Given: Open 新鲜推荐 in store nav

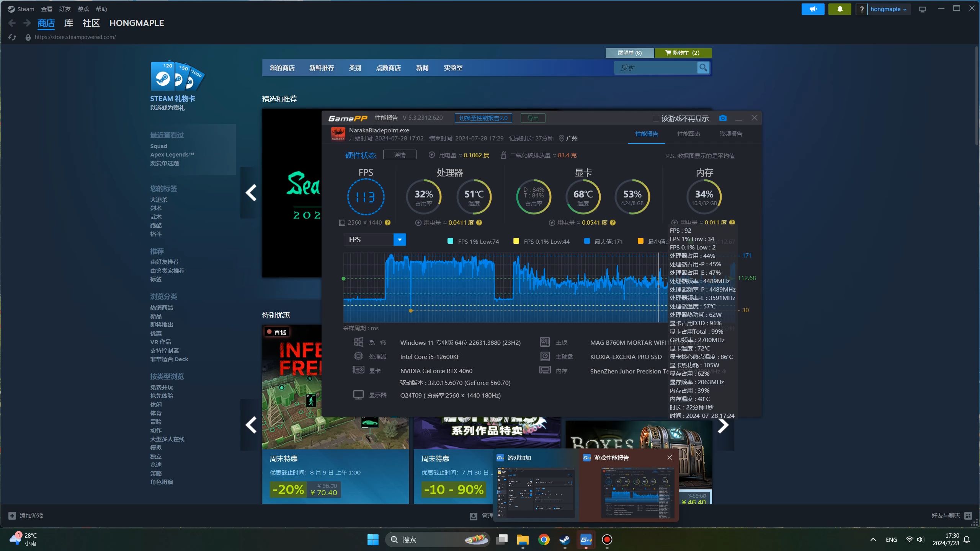Looking at the screenshot, I should click(x=322, y=68).
